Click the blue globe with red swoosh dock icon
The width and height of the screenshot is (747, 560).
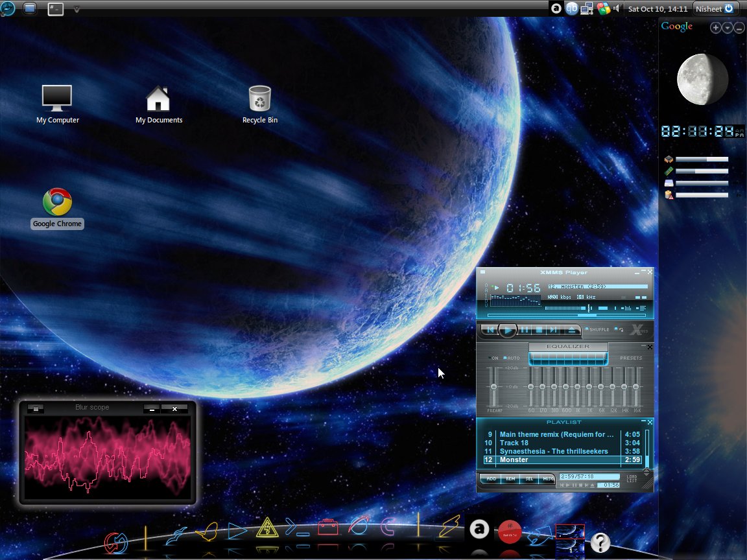coord(358,525)
